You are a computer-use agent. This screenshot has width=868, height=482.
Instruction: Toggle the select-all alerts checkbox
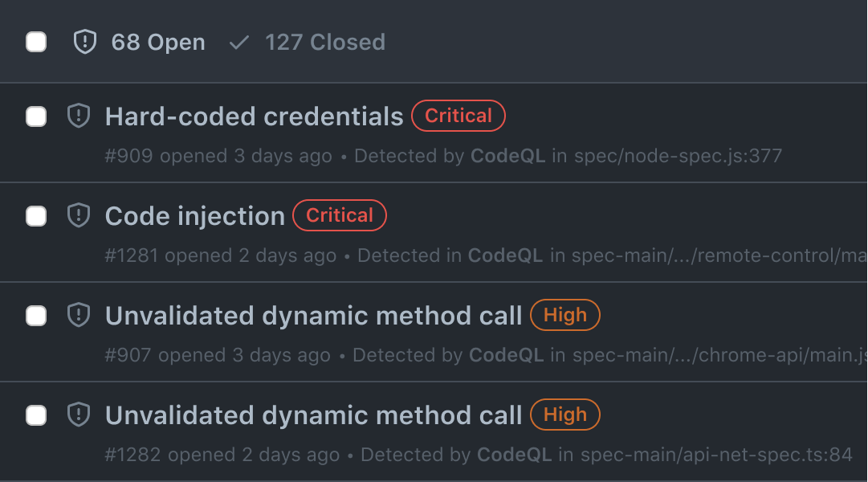pos(35,42)
